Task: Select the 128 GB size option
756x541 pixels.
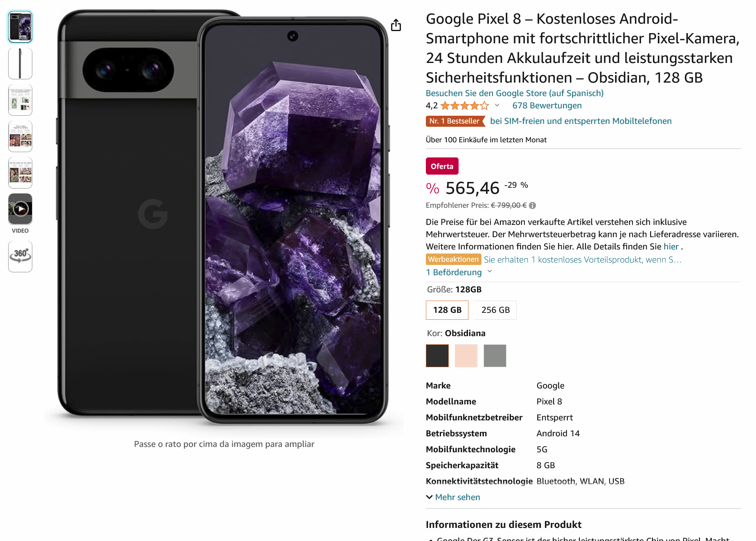Action: tap(447, 310)
